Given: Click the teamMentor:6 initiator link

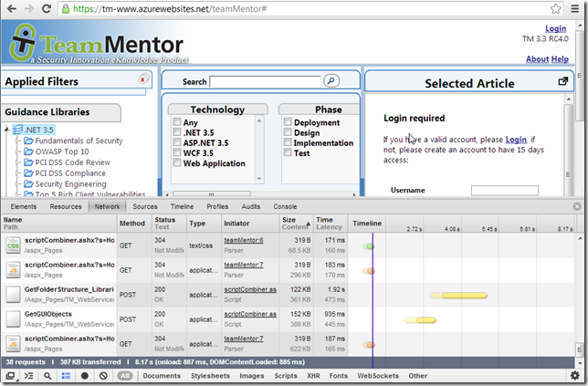Looking at the screenshot, I should click(244, 240).
